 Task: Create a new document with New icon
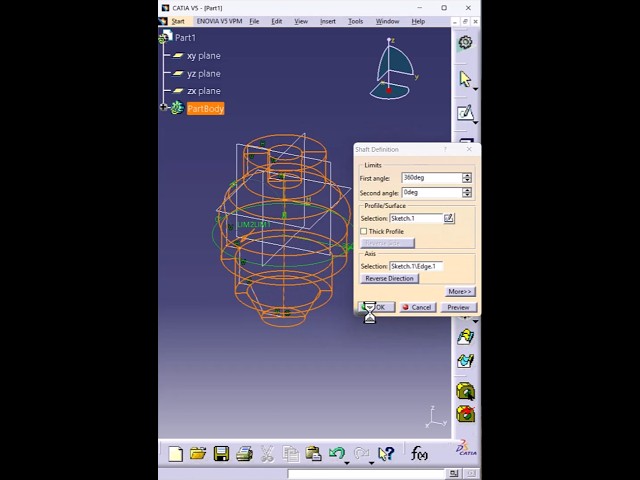[176, 454]
